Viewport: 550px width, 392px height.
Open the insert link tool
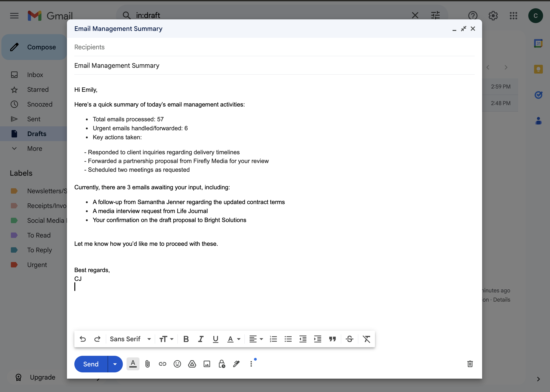coord(162,364)
